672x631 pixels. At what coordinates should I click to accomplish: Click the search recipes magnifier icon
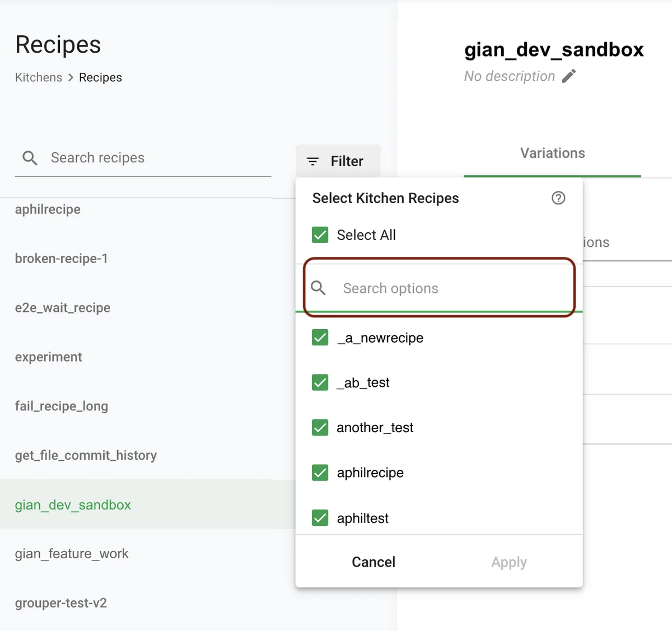coord(30,158)
